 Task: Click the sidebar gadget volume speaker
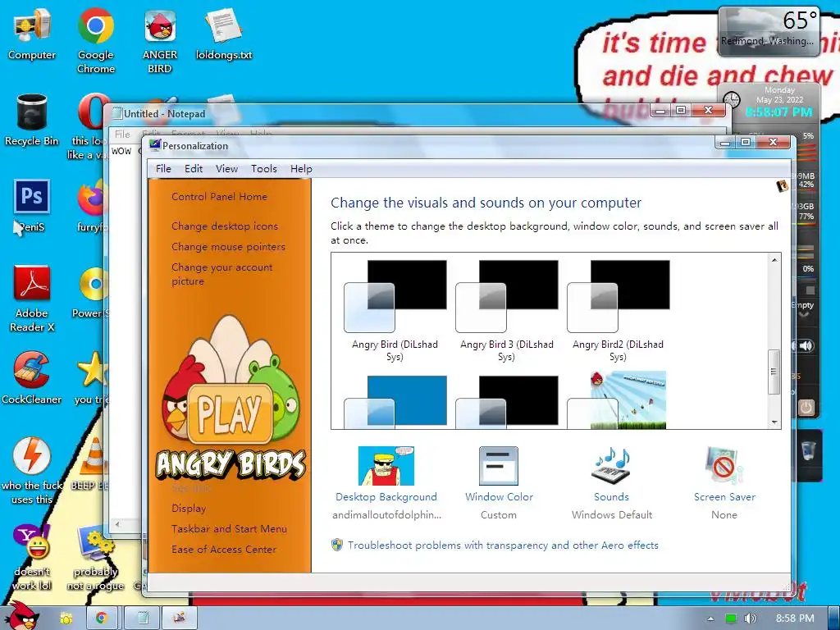pyautogui.click(x=804, y=345)
